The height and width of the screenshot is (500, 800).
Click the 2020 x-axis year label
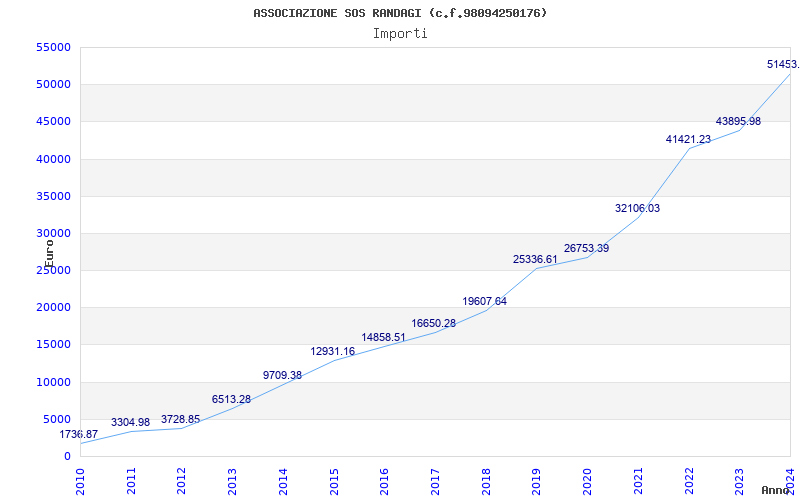587,482
